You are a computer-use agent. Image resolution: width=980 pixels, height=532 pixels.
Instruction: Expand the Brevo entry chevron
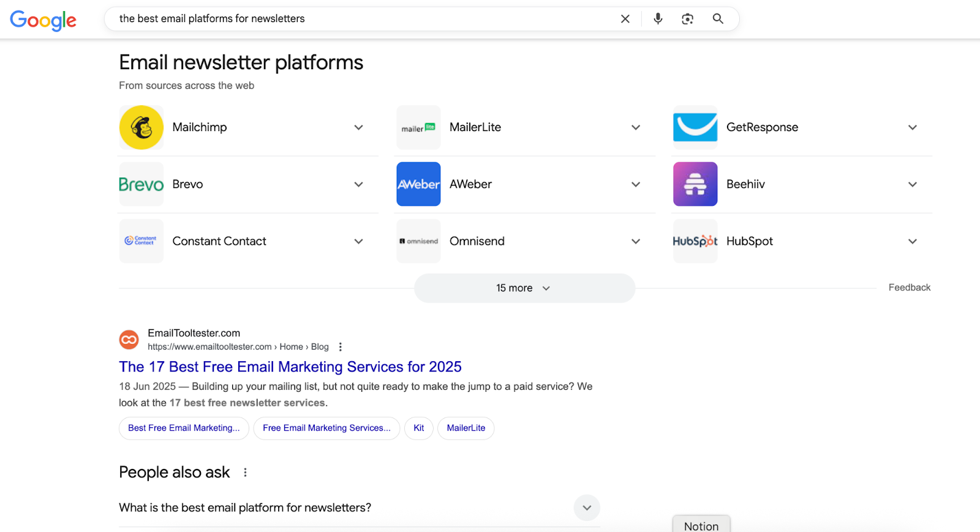click(x=359, y=184)
